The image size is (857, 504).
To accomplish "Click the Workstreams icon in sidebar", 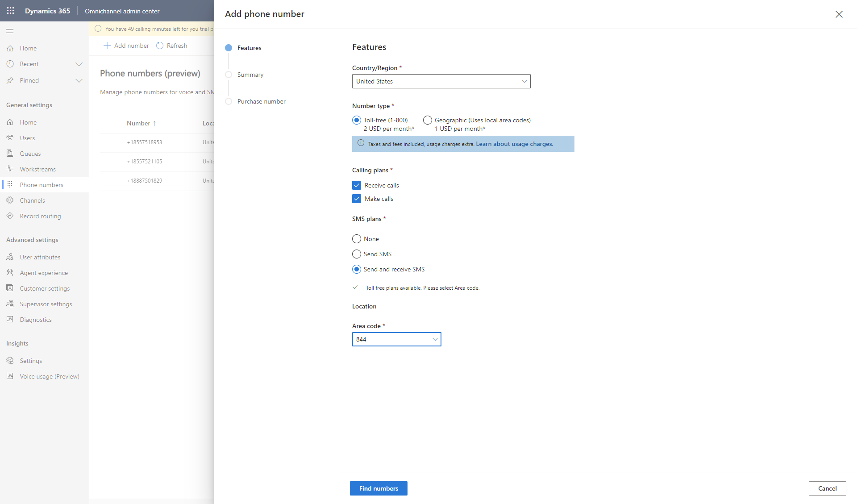I will (x=9, y=169).
